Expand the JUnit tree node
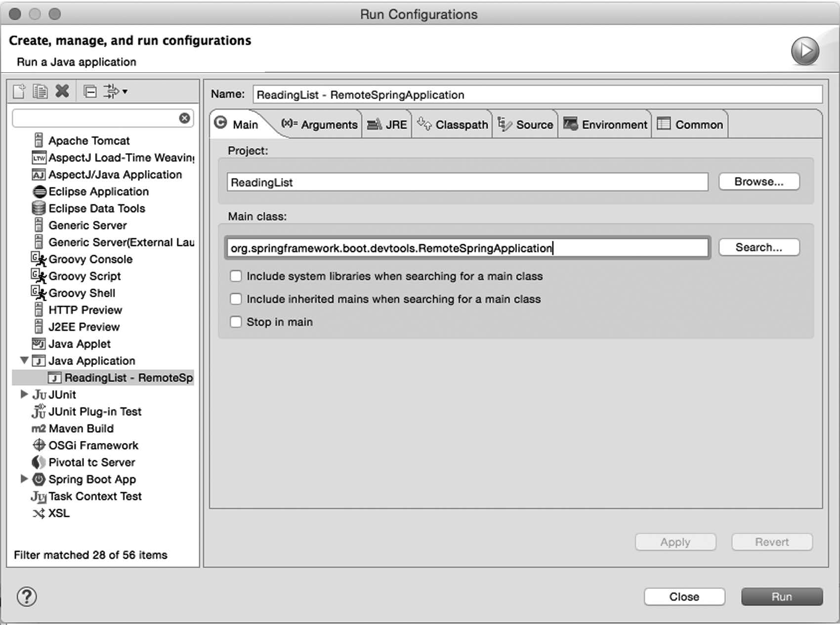This screenshot has height=625, width=840. (x=24, y=394)
